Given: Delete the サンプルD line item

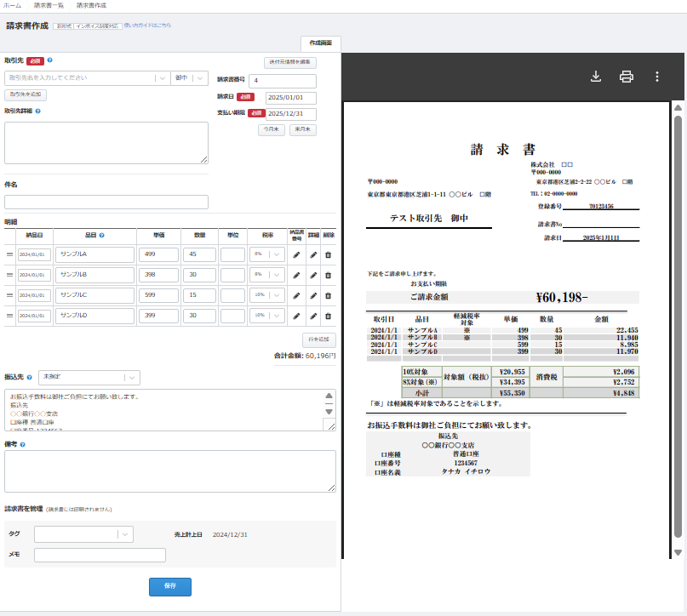Looking at the screenshot, I should tap(328, 316).
